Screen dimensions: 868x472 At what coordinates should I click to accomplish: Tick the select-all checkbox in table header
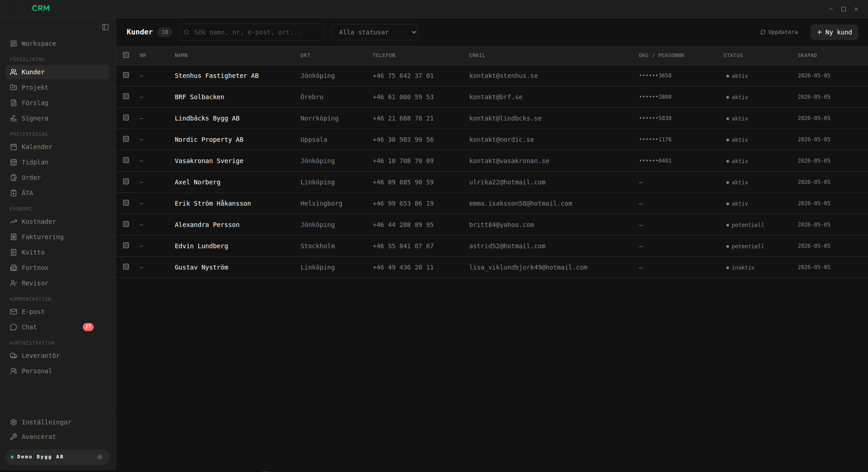click(126, 55)
